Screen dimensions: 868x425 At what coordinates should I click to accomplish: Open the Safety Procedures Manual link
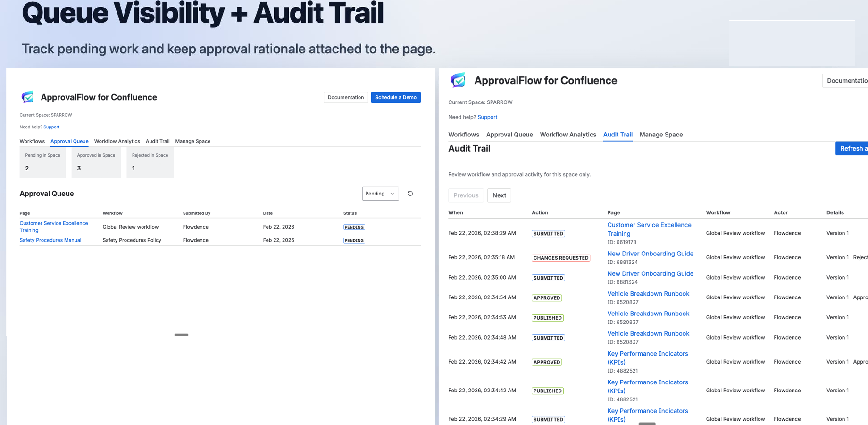(50, 240)
